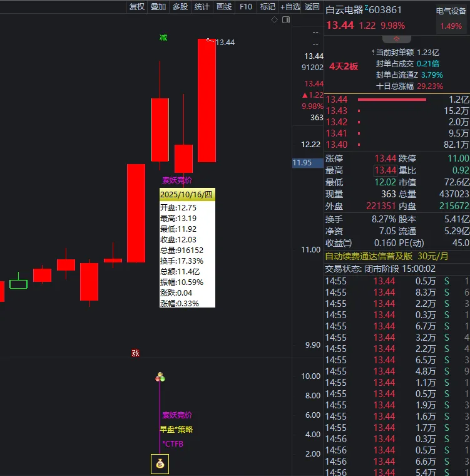
Task: Switch to 多股 multi-stock view
Action: (x=180, y=7)
